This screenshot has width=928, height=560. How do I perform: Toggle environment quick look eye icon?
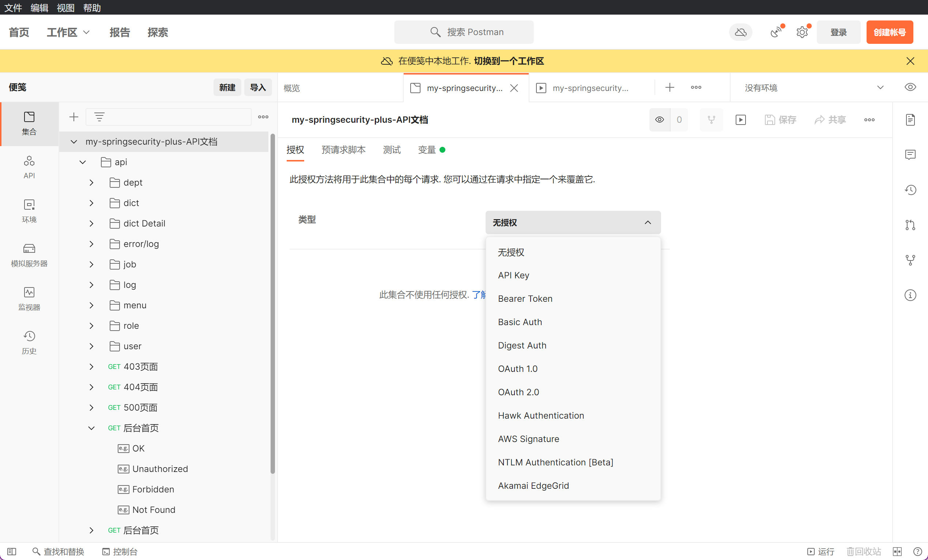910,87
